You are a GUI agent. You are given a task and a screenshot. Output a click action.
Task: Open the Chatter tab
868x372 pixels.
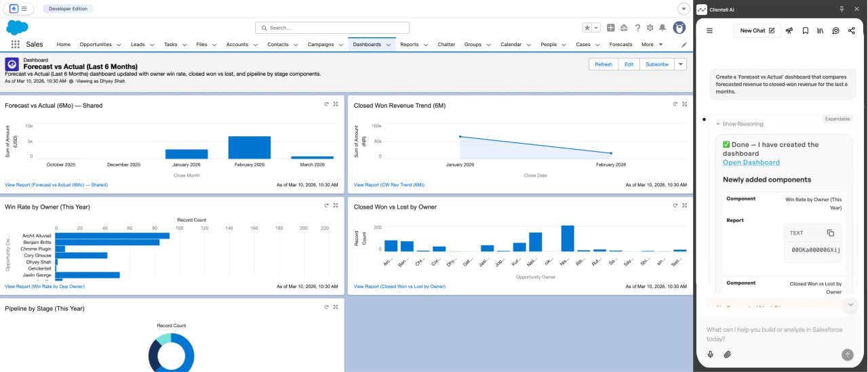[x=446, y=45]
